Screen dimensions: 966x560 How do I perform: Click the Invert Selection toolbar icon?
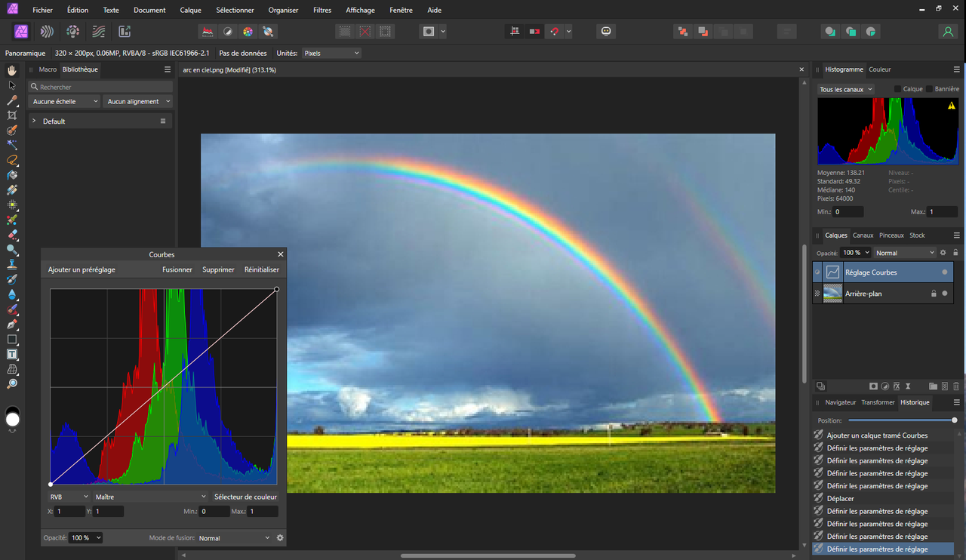click(x=386, y=32)
